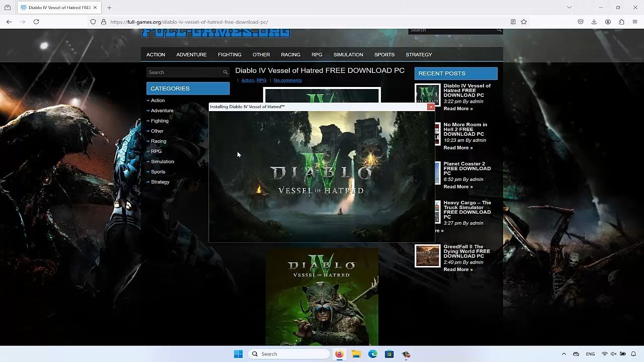
Task: Open the Windows Start menu
Action: (x=238, y=354)
